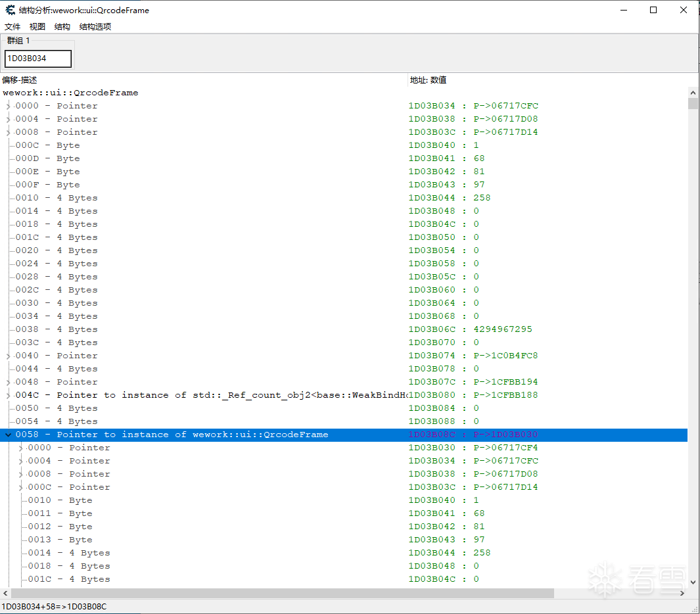
Task: Collapse the 0058 QrcodeFrame pointer row
Action: tap(8, 435)
